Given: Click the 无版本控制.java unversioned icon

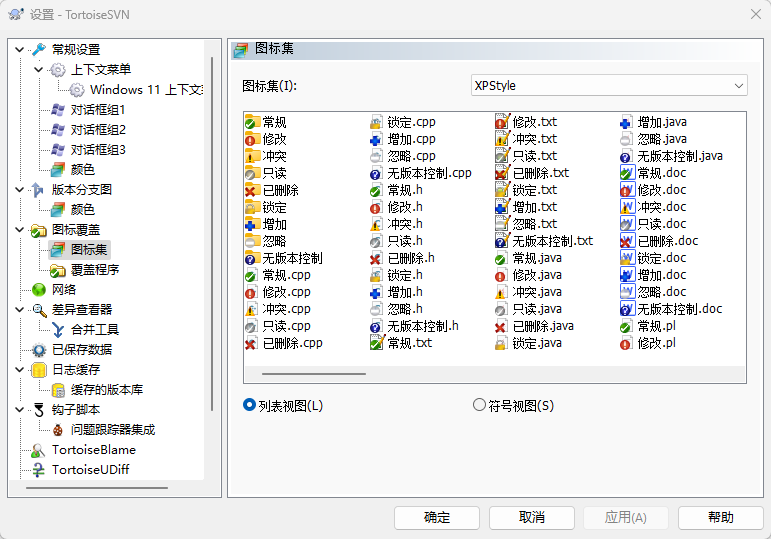Looking at the screenshot, I should 626,156.
